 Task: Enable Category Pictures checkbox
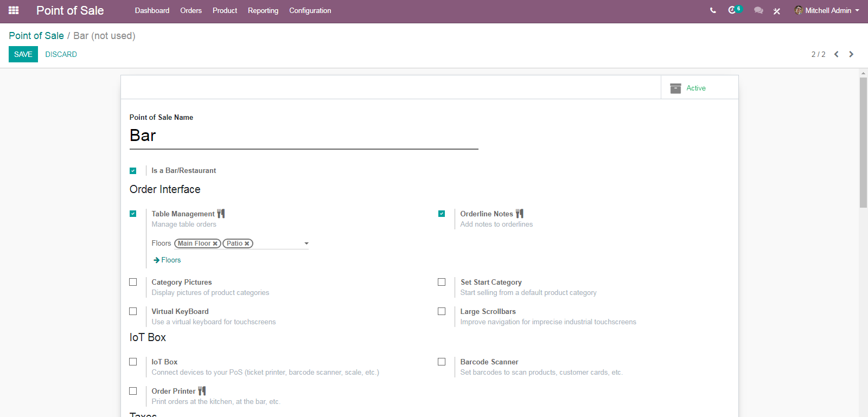133,282
